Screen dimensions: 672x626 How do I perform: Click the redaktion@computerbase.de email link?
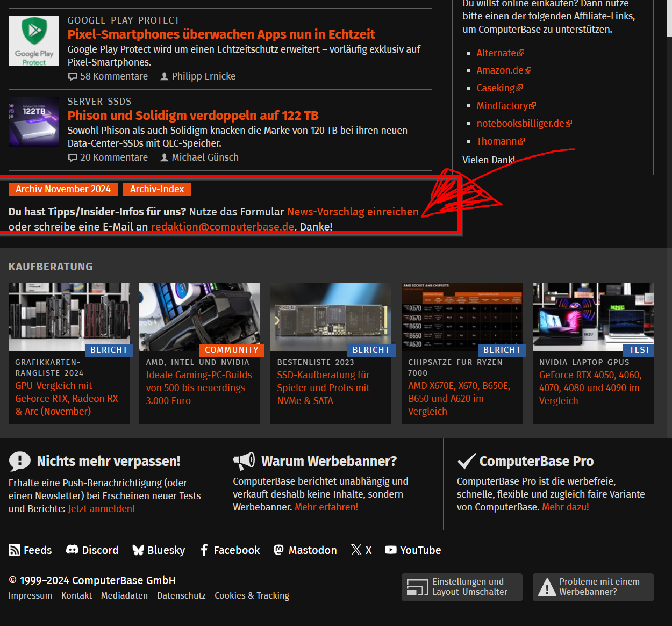coord(223,227)
